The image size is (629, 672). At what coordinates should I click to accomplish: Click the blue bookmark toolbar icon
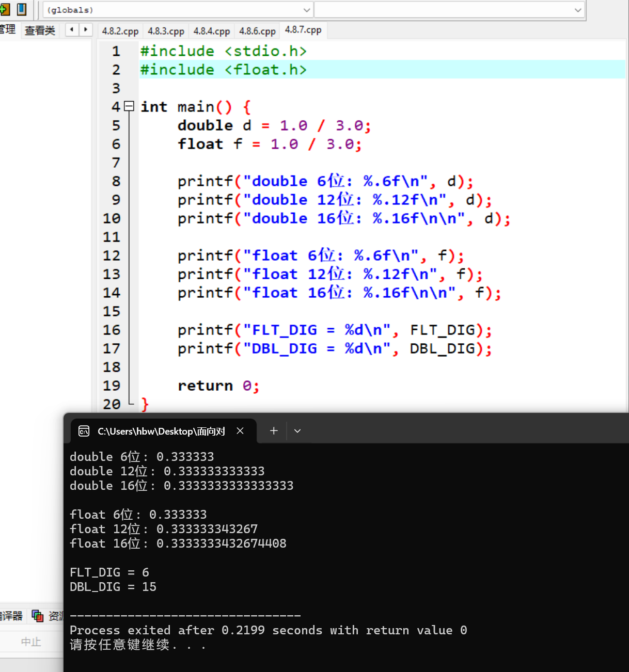tap(22, 9)
